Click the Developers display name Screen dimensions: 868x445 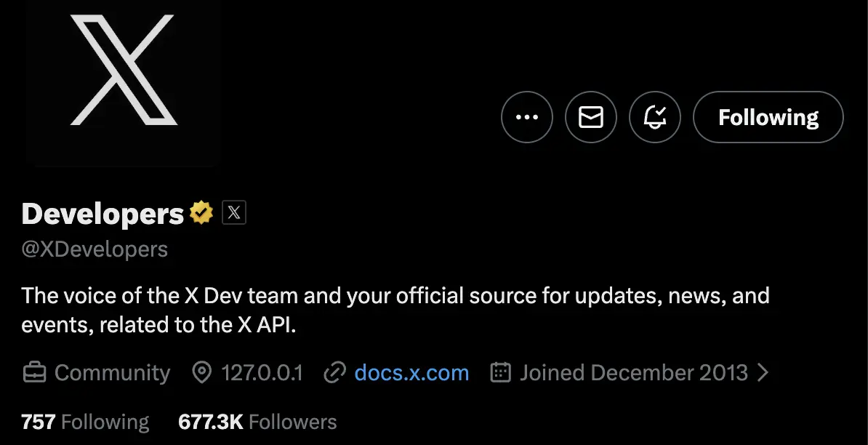pyautogui.click(x=103, y=214)
